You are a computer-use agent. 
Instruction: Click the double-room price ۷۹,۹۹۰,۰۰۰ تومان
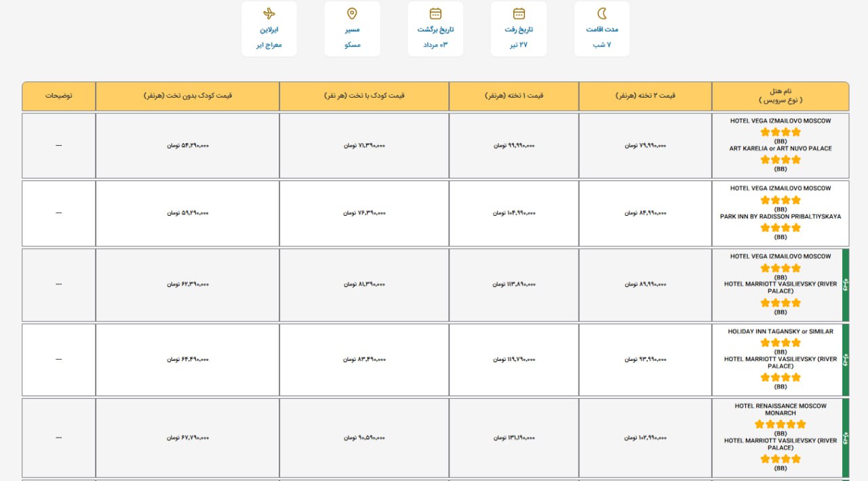646,145
